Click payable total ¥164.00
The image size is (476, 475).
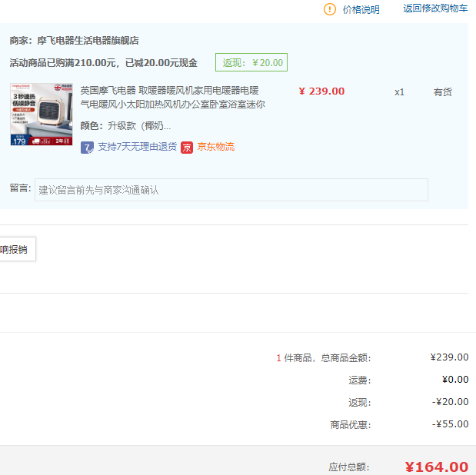[x=437, y=467]
